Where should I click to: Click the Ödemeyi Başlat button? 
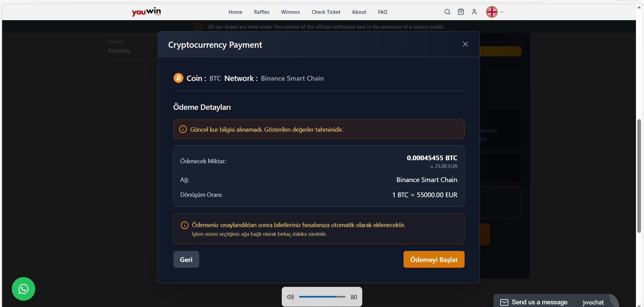[434, 259]
